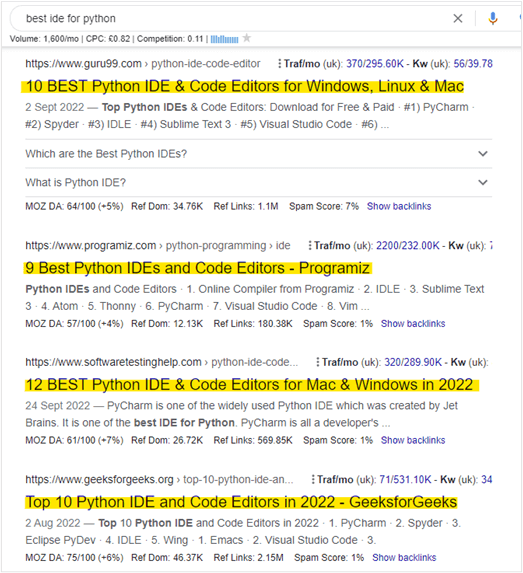Screen dimensions: 523x573
Task: Click 'MOZ DA: 57/100 (+4%)' metric
Action: 74,324
